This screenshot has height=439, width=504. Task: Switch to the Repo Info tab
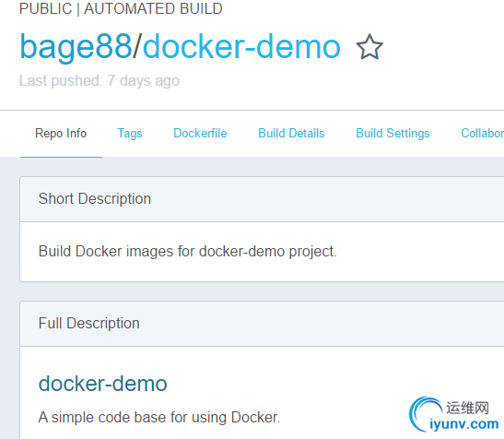point(61,133)
